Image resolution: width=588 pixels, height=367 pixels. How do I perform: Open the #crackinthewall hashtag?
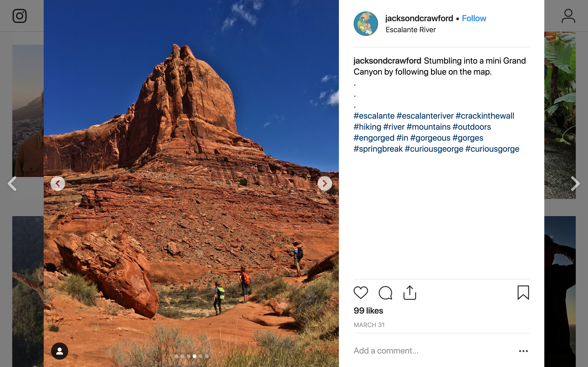[x=485, y=116]
